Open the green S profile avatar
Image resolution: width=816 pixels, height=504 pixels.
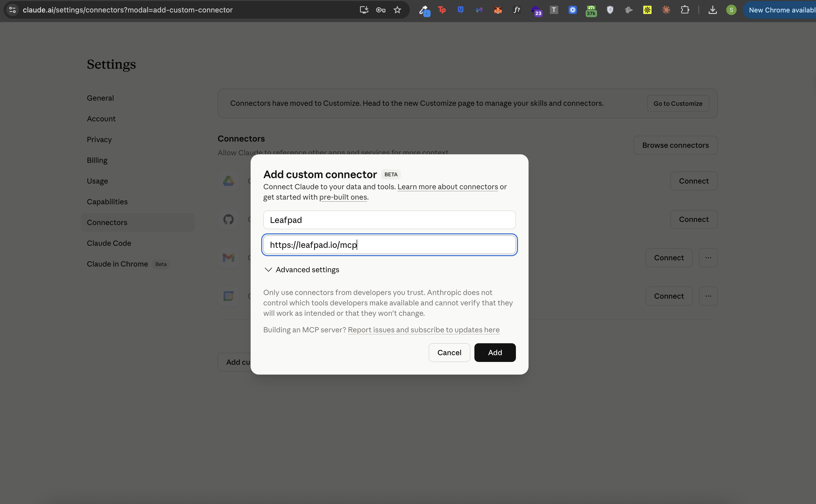(731, 10)
